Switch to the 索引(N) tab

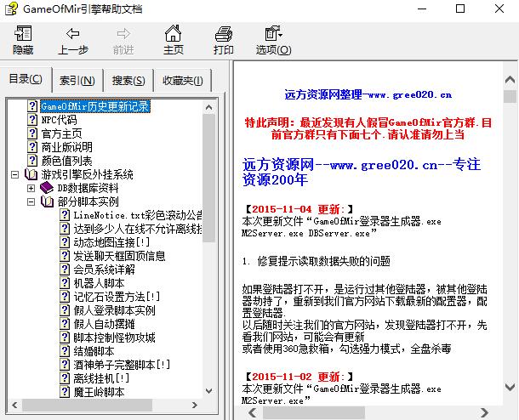point(77,81)
